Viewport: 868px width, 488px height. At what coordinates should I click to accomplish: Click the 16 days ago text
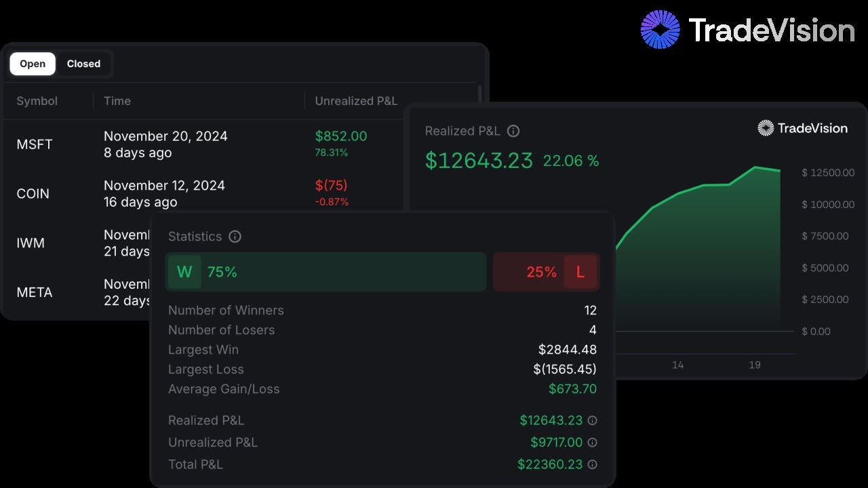coord(140,202)
